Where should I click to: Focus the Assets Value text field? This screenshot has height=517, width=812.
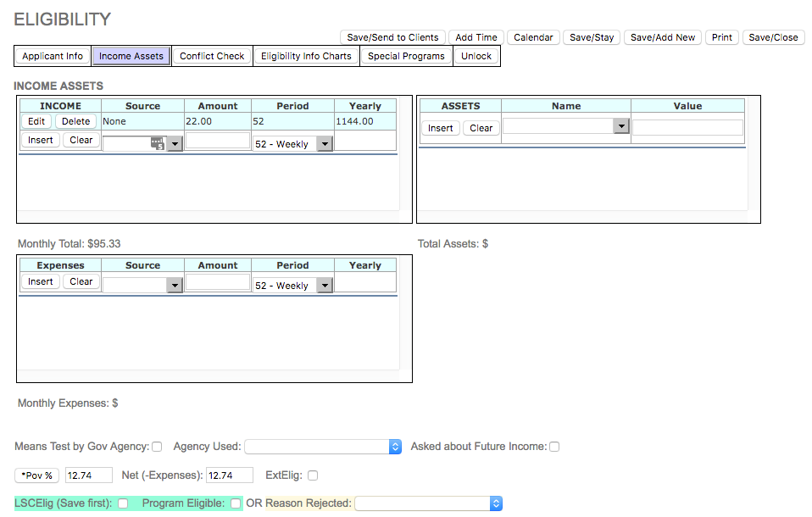click(x=687, y=127)
